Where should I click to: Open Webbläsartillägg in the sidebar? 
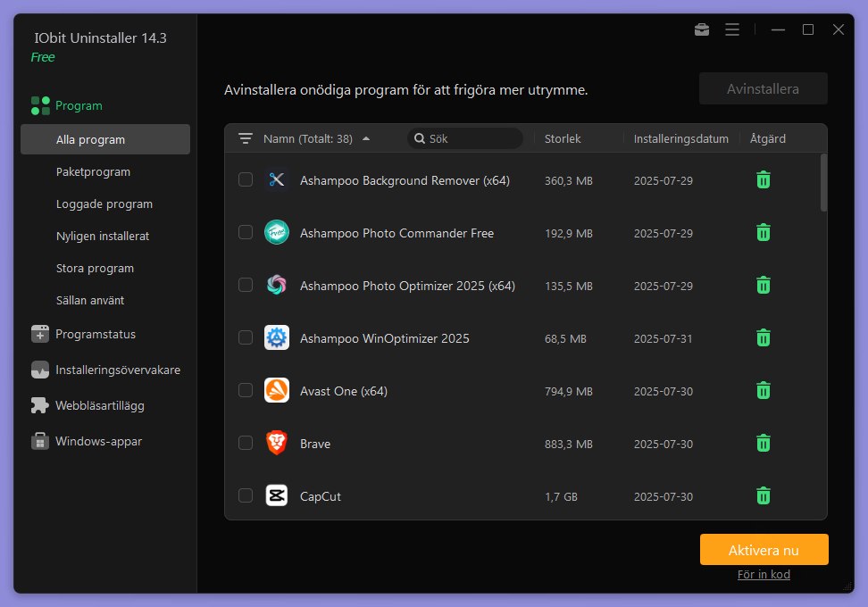[x=99, y=405]
